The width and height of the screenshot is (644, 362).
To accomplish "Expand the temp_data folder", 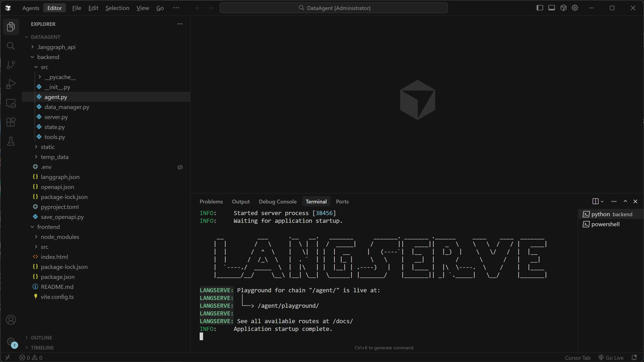I will 106,157.
